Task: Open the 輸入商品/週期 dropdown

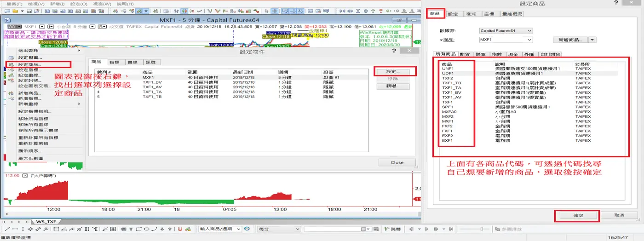Action: 220,229
